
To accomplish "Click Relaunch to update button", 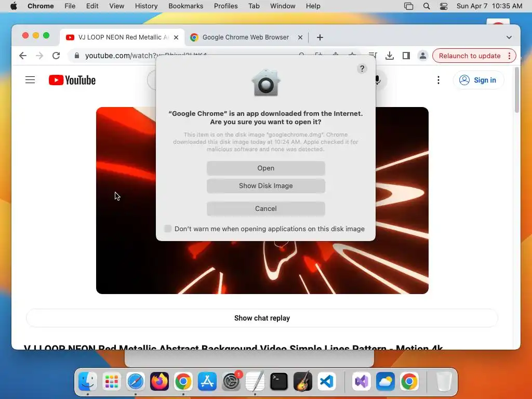I will click(x=470, y=56).
